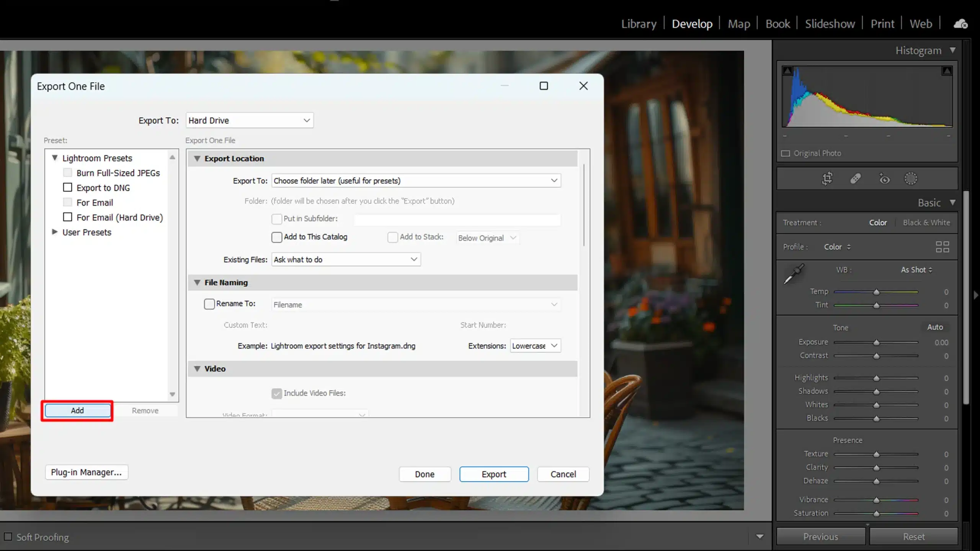Click the Plug-in Manager button
This screenshot has height=551, width=980.
click(x=86, y=472)
